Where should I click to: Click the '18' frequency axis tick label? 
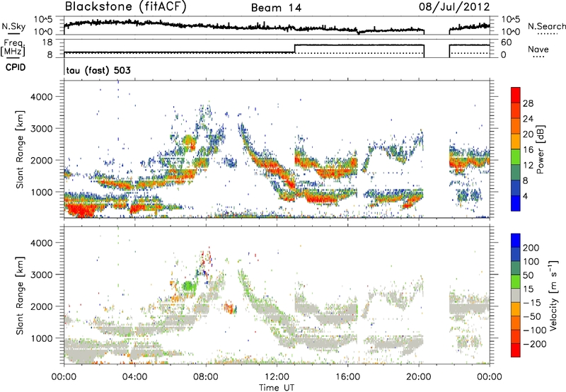coord(47,42)
